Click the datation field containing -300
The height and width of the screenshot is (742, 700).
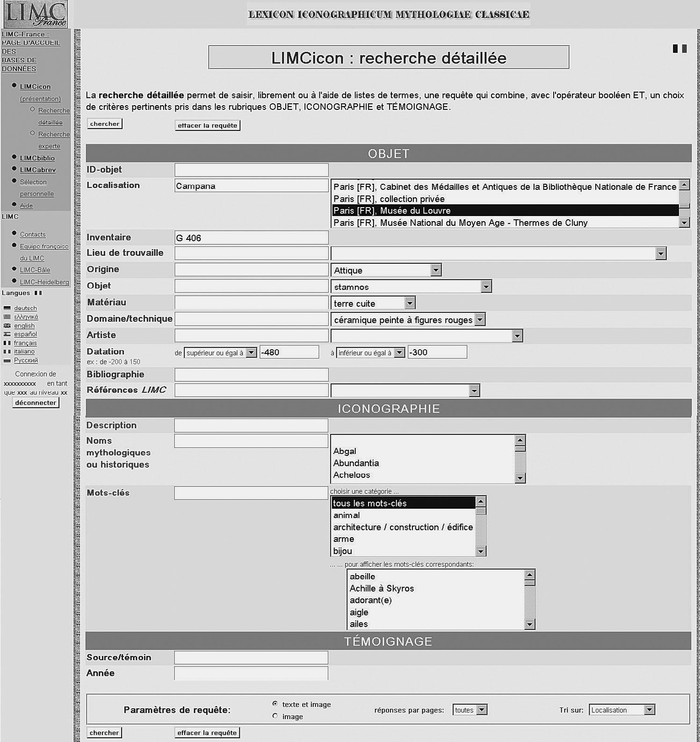click(437, 352)
